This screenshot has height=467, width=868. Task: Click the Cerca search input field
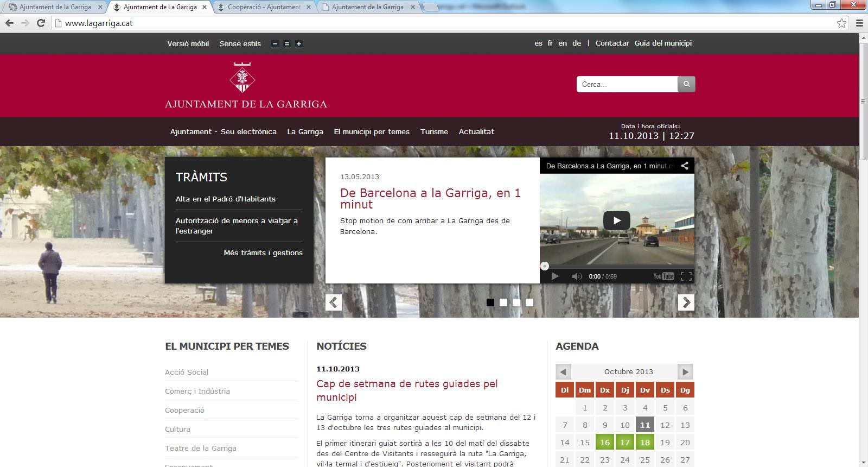coord(627,84)
